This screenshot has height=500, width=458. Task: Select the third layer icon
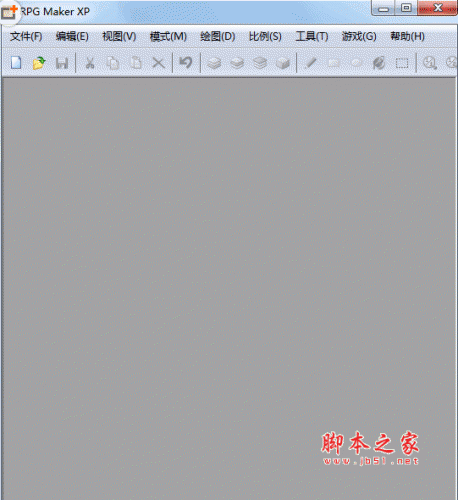[260, 63]
